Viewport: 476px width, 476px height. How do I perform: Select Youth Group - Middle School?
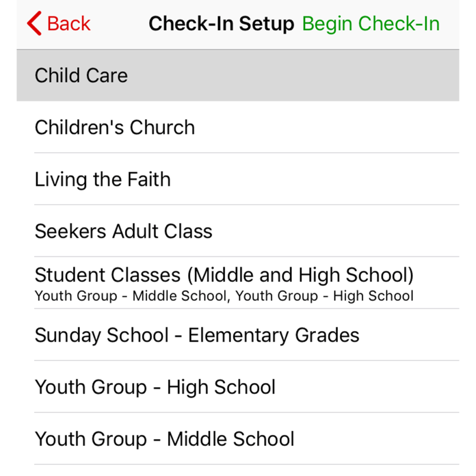coord(164,439)
